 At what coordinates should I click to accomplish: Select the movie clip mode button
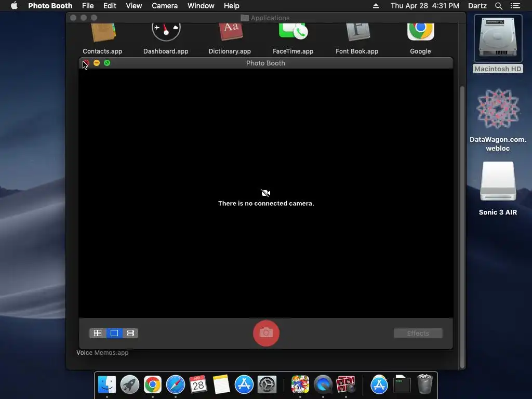(x=130, y=333)
